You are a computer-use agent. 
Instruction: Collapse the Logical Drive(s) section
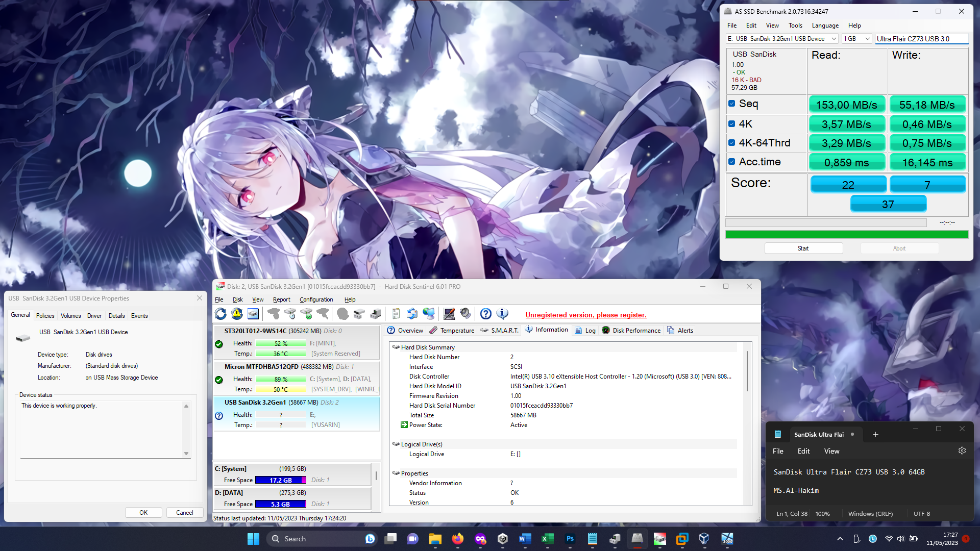396,444
